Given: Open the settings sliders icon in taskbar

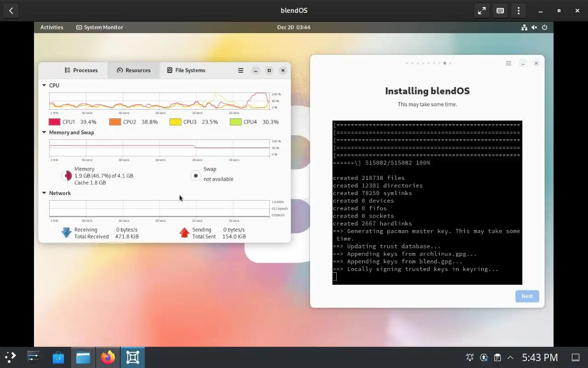Looking at the screenshot, I should pyautogui.click(x=34, y=357).
